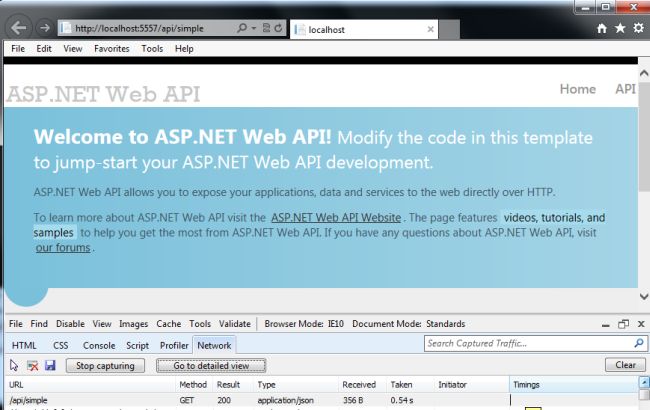This screenshot has height=410, width=650.
Task: Open Favorites with the star icon
Action: [620, 28]
